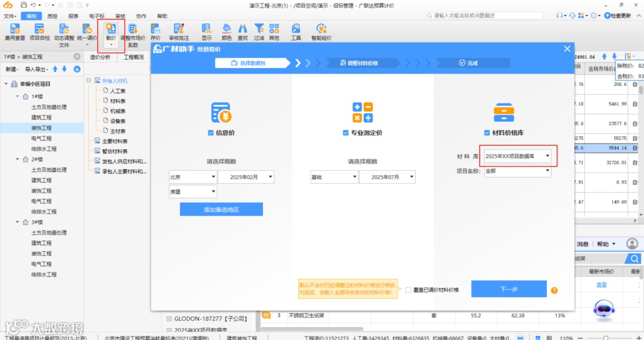Click the function search input field

coord(484,15)
